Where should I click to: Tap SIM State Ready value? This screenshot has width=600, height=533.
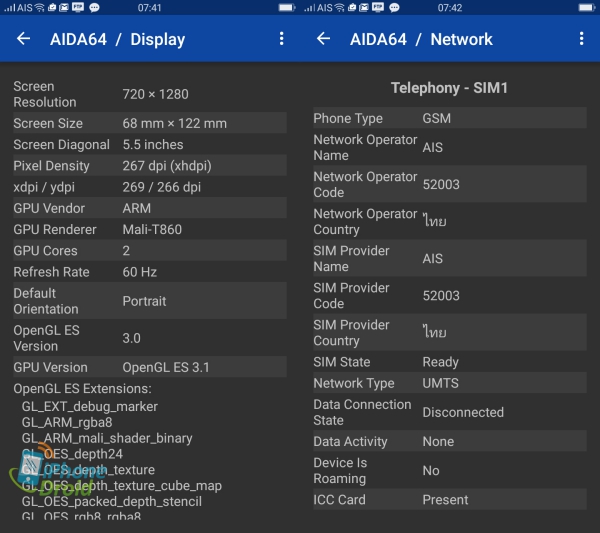[x=440, y=362]
